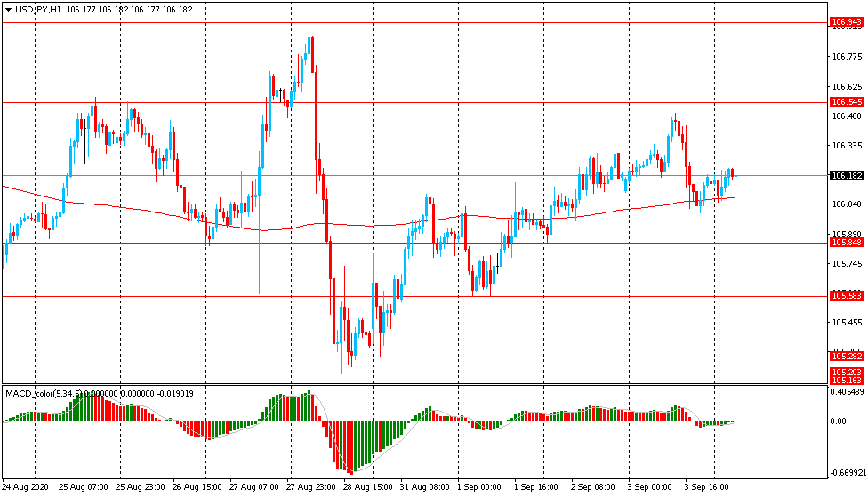Click the 106.335 price axis value
This screenshot has width=868, height=497.
[x=848, y=146]
